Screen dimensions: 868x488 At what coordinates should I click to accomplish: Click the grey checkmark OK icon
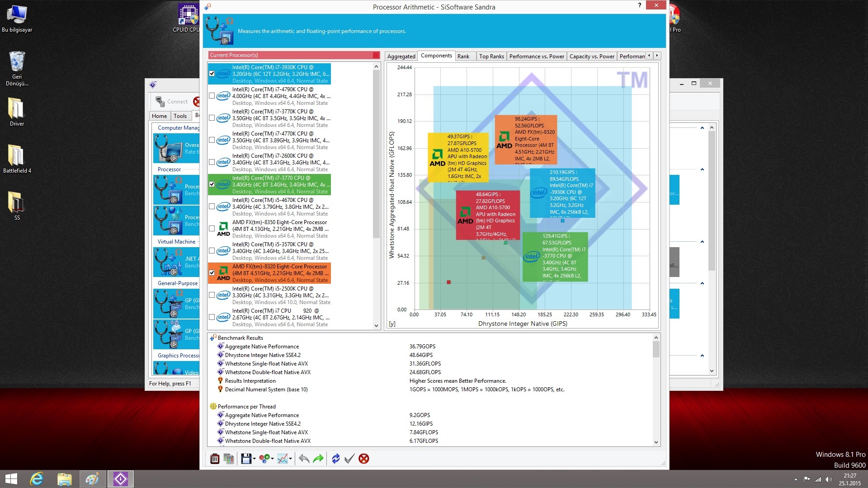coord(349,459)
